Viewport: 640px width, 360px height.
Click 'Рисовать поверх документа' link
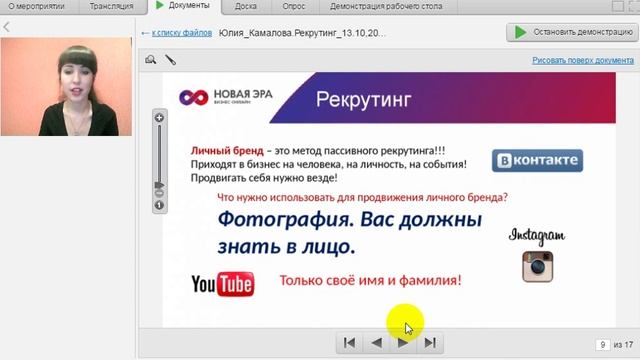click(583, 60)
